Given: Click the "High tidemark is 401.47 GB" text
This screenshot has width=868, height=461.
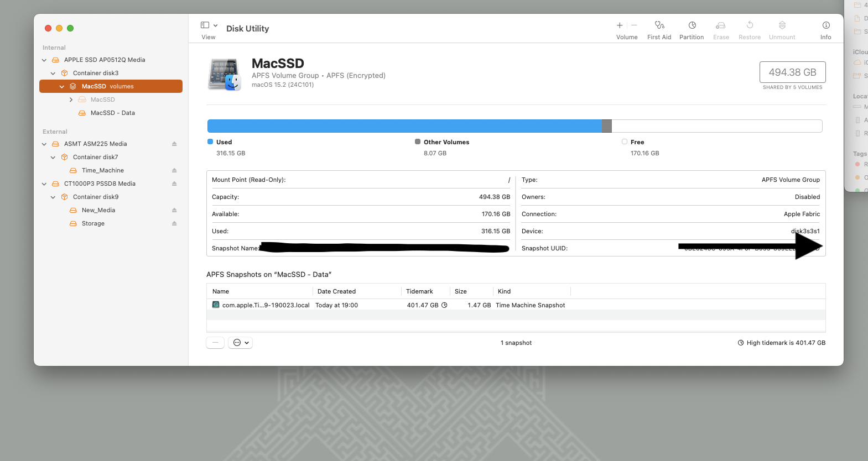Looking at the screenshot, I should click(x=786, y=343).
